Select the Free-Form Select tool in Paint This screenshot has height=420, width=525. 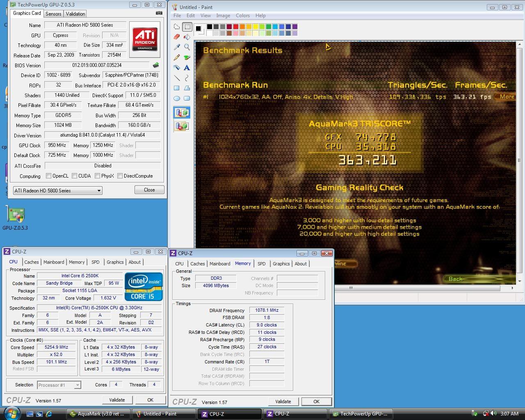pos(177,27)
